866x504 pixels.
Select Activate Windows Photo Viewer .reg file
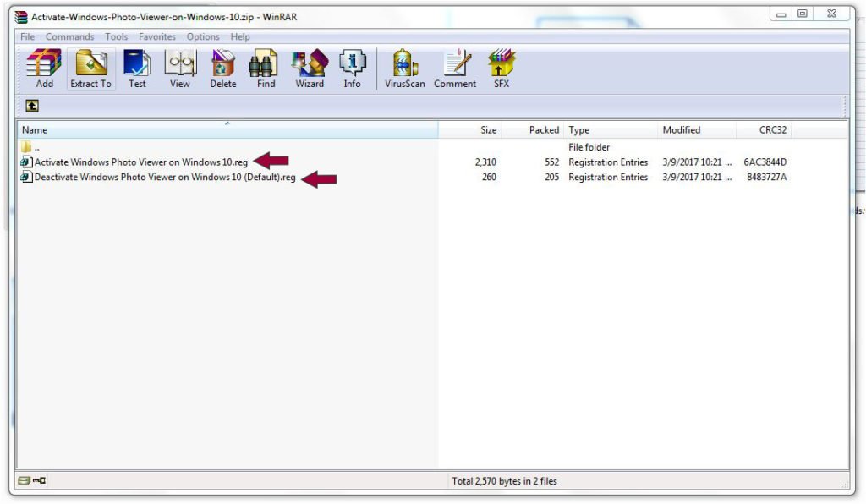[140, 162]
